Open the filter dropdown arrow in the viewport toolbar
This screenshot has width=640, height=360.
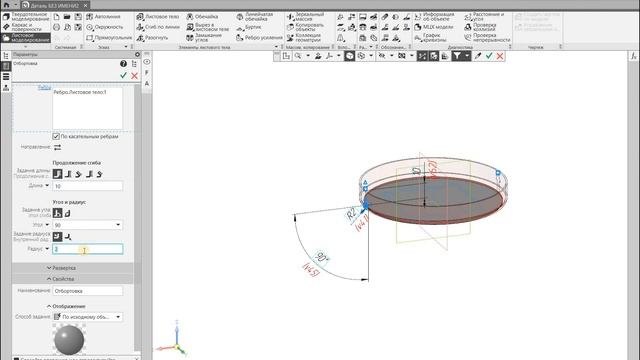click(467, 56)
